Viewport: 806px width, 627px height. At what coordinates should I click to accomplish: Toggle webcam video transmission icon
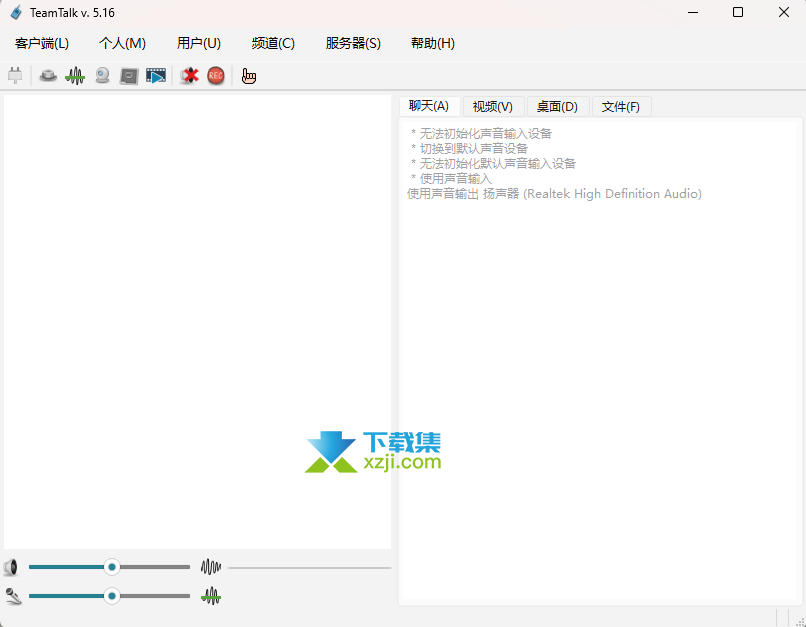[102, 76]
